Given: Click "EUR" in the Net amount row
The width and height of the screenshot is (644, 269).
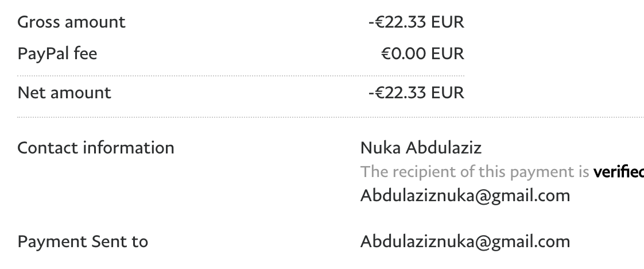Looking at the screenshot, I should 448,93.
